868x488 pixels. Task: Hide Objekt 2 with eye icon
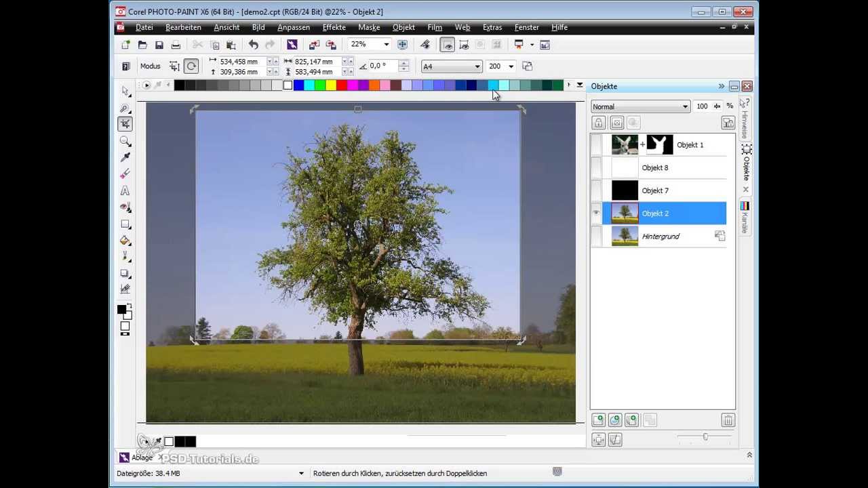click(x=597, y=213)
